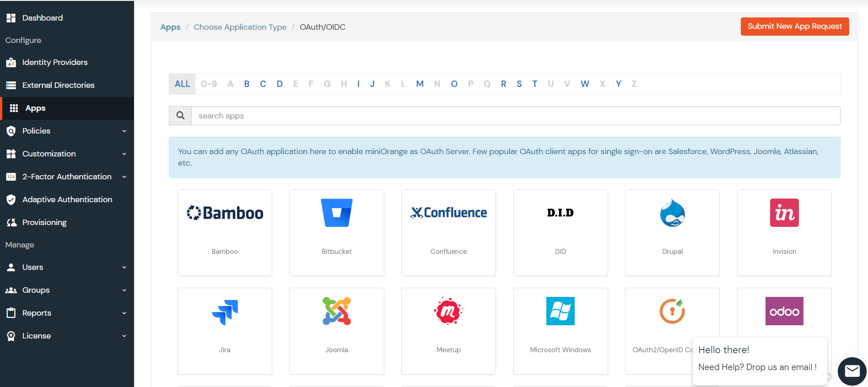
Task: Click the Bamboo label under its card
Action: point(225,252)
